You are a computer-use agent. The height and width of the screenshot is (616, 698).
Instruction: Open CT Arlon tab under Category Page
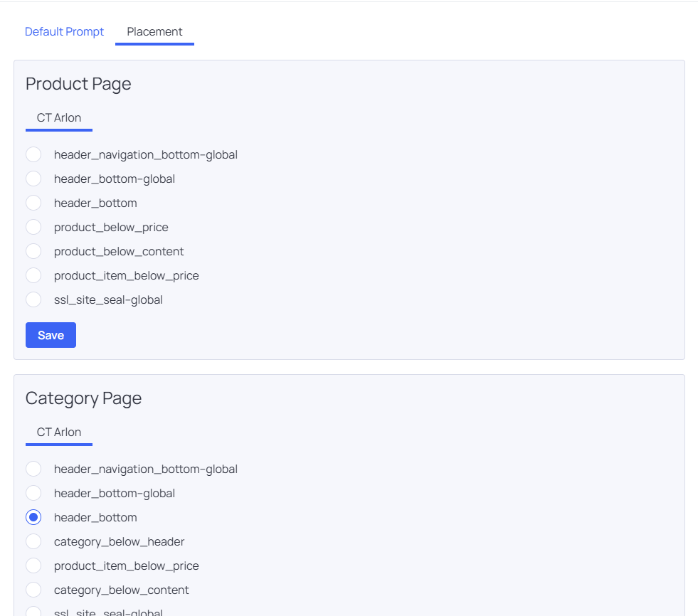point(59,432)
